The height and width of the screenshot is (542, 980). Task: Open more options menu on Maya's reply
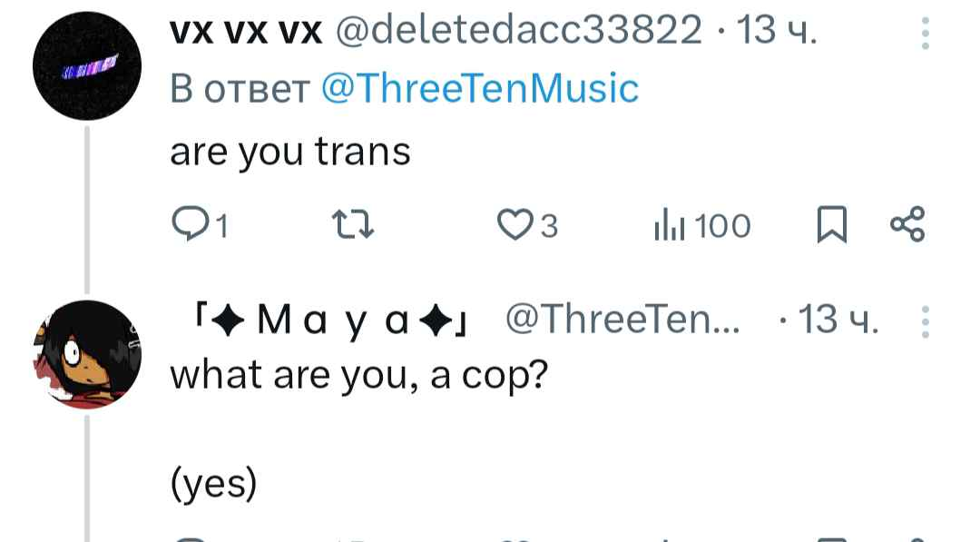coord(926,321)
